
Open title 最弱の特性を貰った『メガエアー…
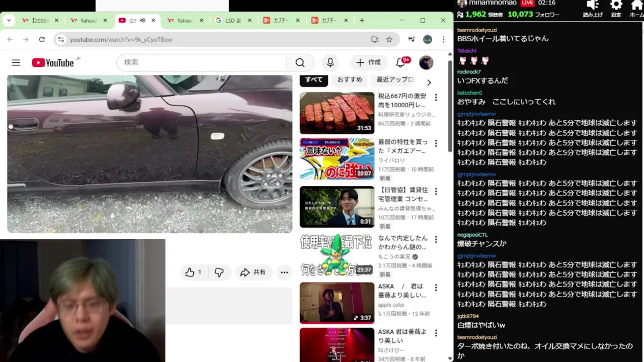(x=403, y=146)
